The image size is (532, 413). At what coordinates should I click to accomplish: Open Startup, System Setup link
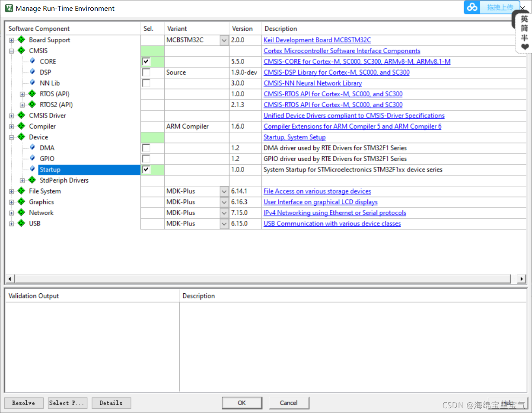[294, 137]
